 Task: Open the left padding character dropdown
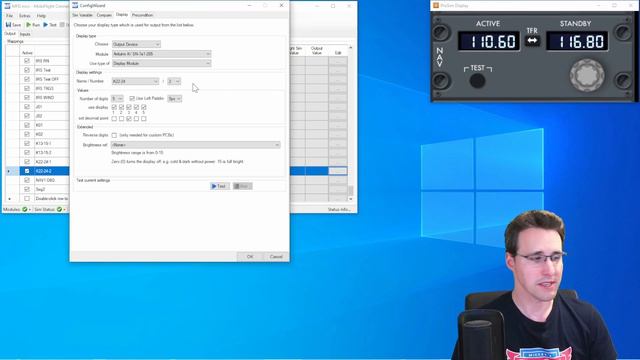175,98
